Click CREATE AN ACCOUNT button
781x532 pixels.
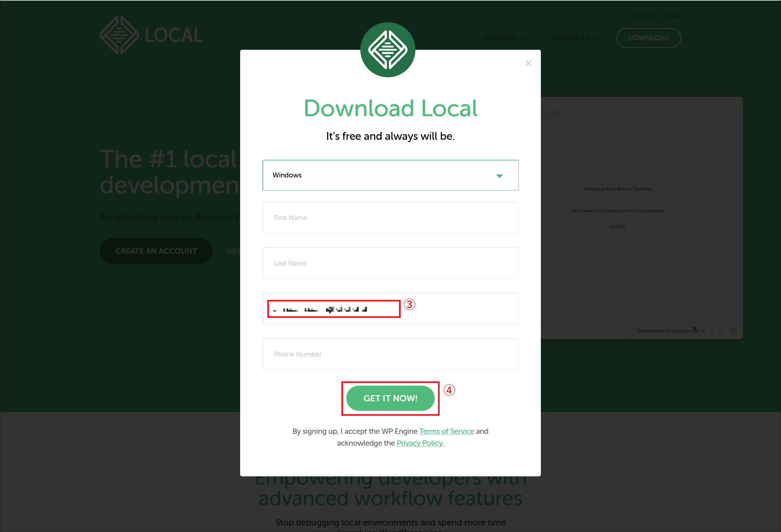click(156, 251)
